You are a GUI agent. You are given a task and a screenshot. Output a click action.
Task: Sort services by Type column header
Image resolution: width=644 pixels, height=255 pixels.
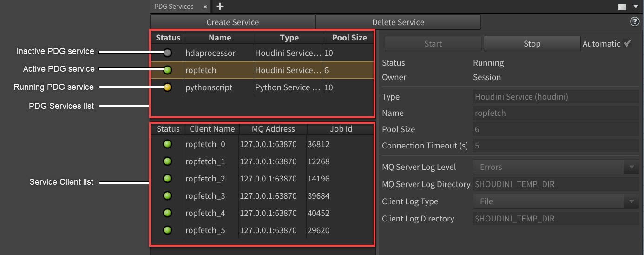(x=289, y=38)
